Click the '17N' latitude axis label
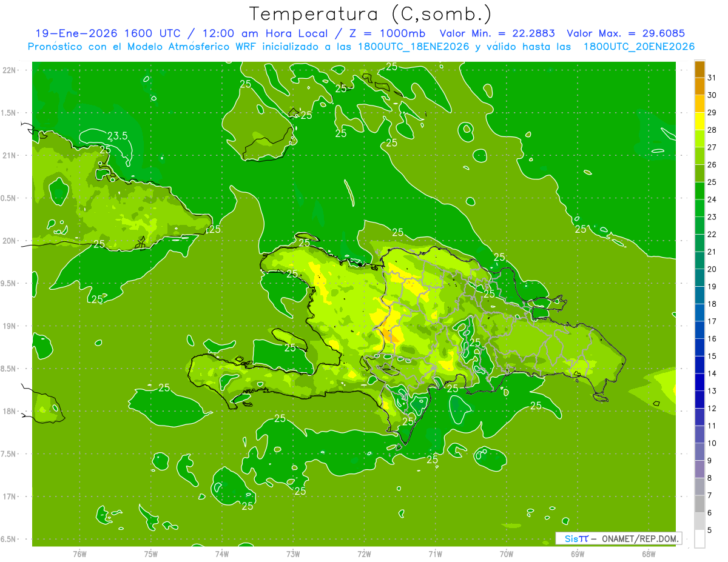 click(x=10, y=497)
